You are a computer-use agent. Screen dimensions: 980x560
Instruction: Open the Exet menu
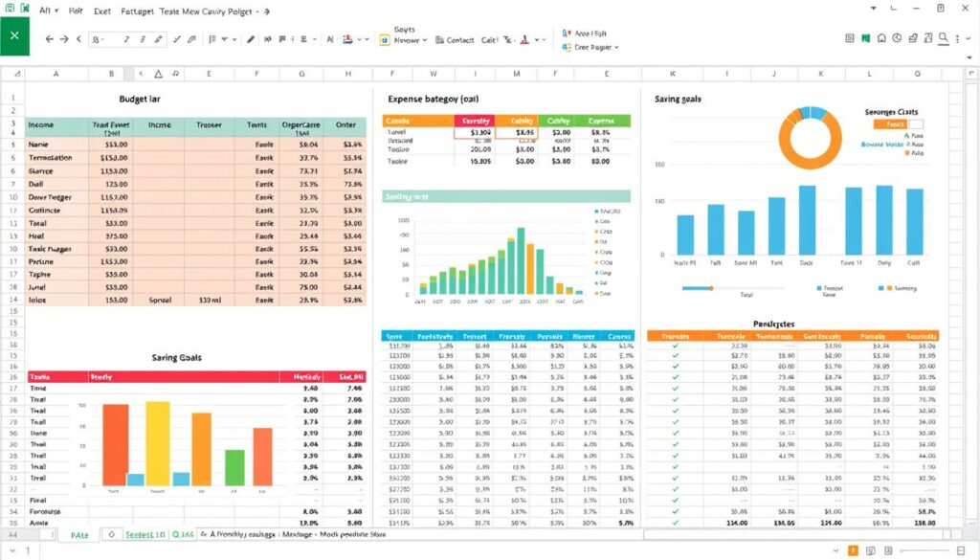pyautogui.click(x=101, y=11)
